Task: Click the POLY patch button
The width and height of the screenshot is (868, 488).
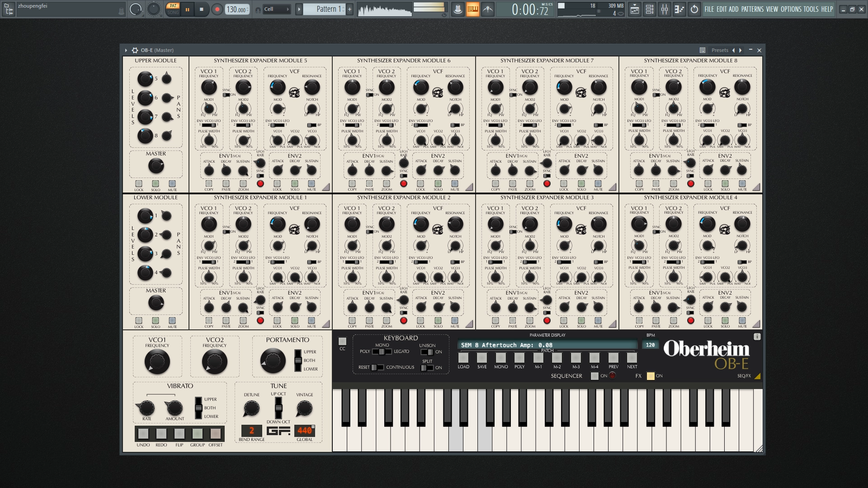Action: 519,358
